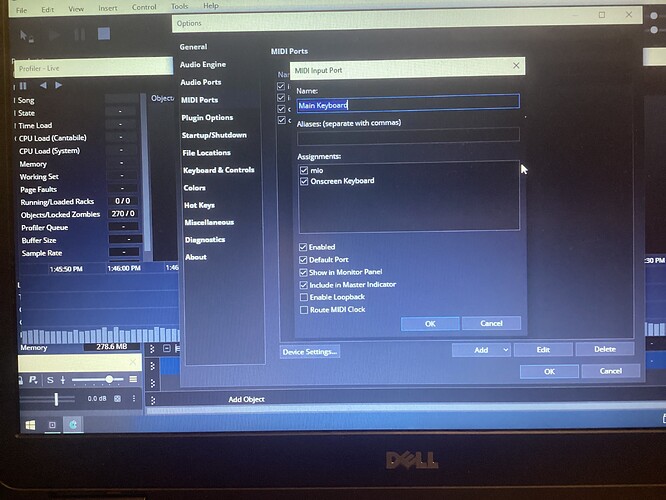
Task: Close the MIDI Input Port dialog
Action: coord(516,65)
